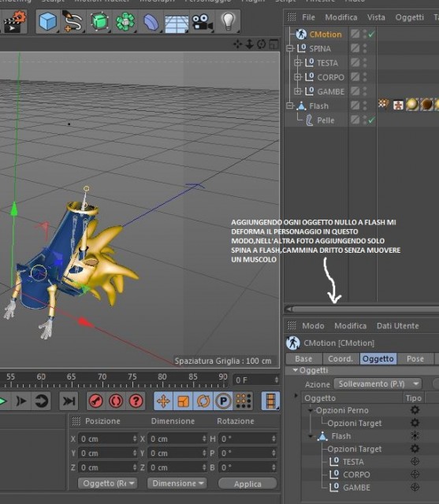The image size is (439, 504).
Task: Toggle visibility dots of SPINA object
Action: (x=365, y=49)
